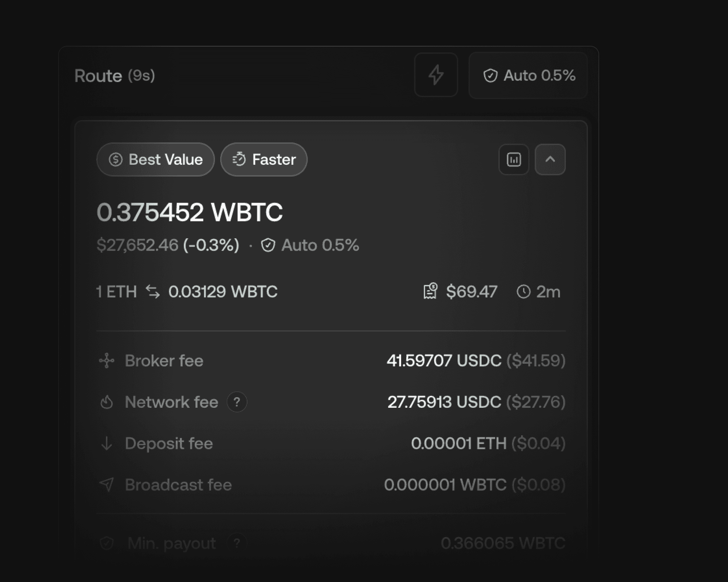This screenshot has height=582, width=728.
Task: Click the help icon beside Network fee
Action: click(237, 402)
